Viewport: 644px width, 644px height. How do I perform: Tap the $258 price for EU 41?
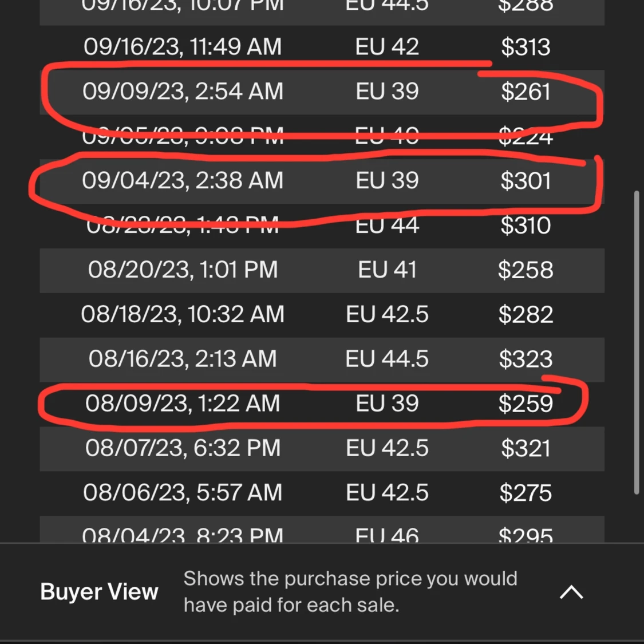[x=526, y=270]
